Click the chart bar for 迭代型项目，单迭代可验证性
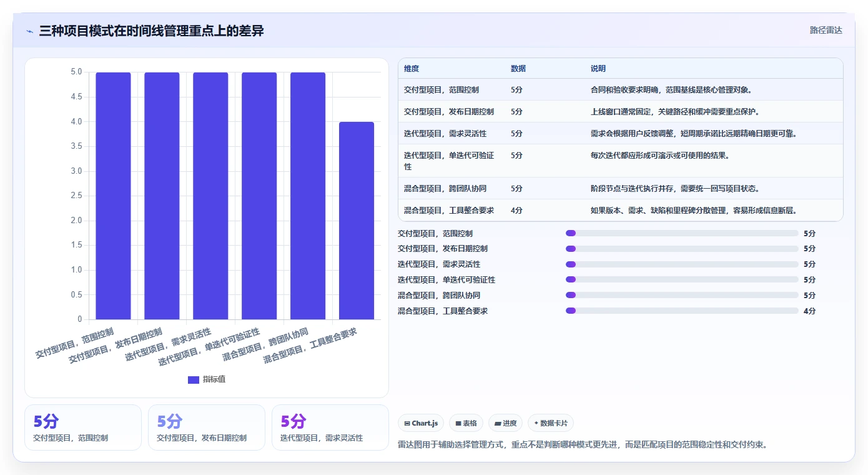 (259, 196)
